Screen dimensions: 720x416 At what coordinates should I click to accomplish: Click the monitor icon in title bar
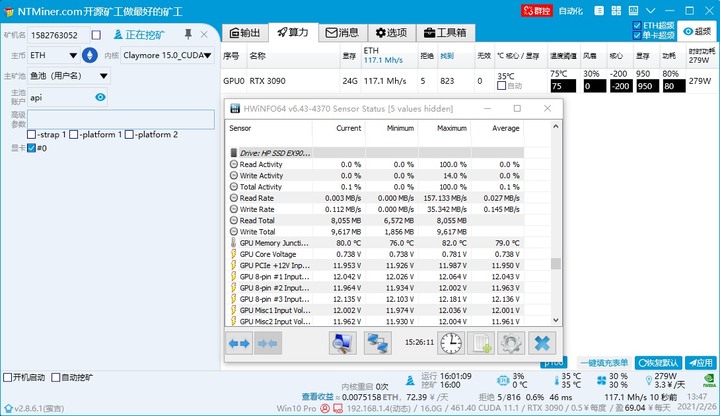(633, 11)
